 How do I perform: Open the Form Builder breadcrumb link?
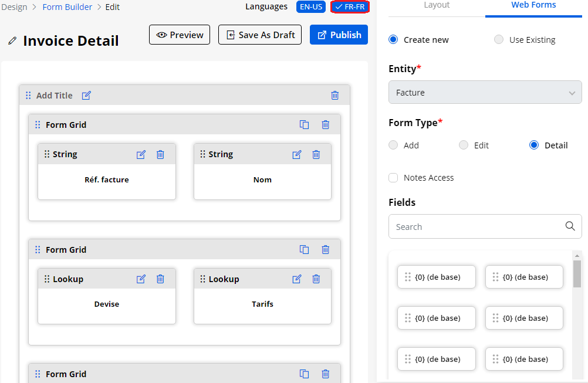click(67, 7)
